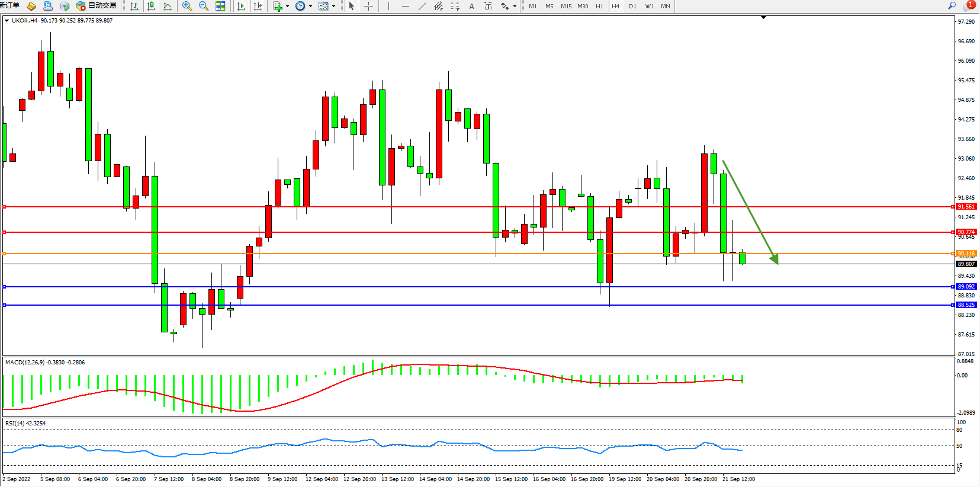
Task: Switch chart to candlestick mode
Action: 151,6
